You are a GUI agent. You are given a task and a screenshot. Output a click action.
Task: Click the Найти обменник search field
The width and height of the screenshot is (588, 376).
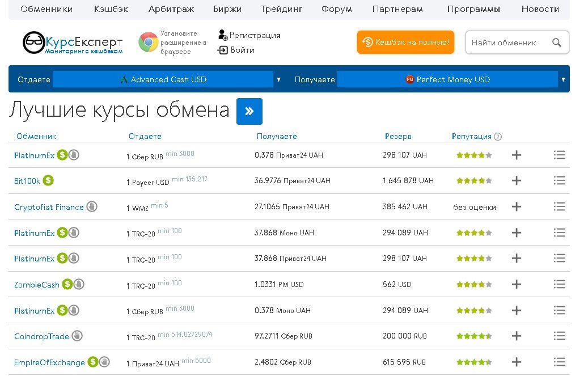click(517, 43)
